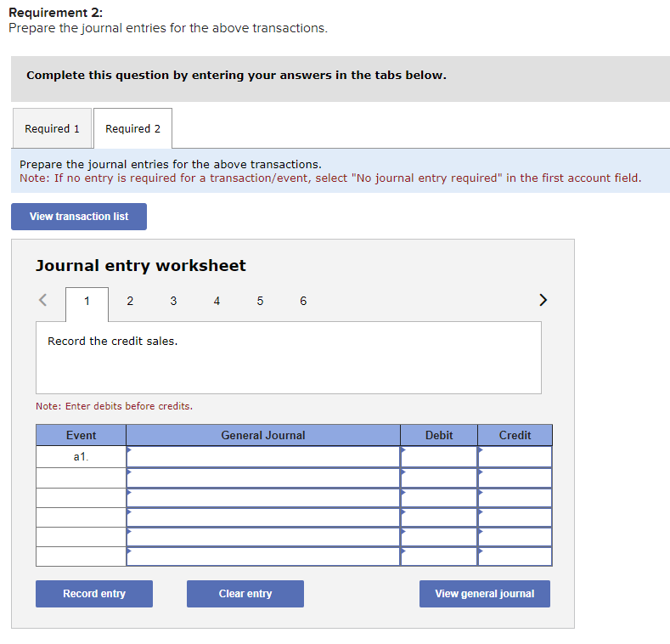
Task: Switch to journal entry tab 4
Action: pyautogui.click(x=217, y=301)
